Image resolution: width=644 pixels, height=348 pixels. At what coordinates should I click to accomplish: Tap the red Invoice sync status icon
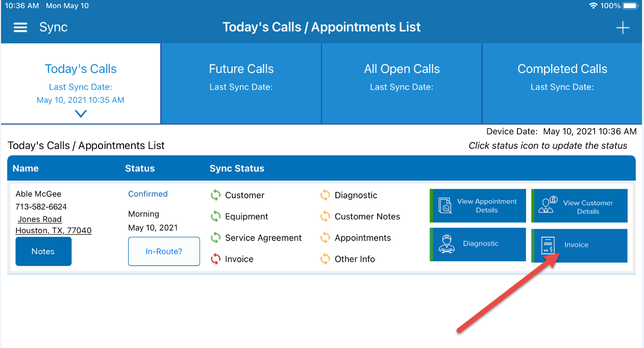(217, 259)
